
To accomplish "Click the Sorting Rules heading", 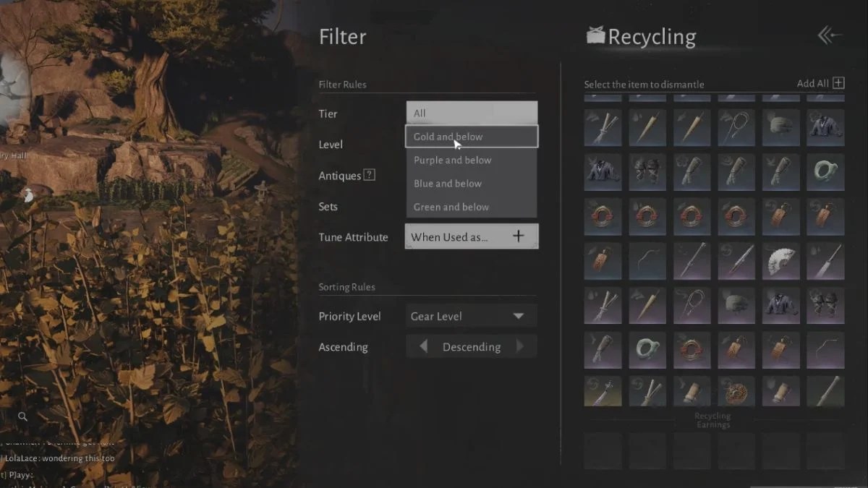I will point(347,287).
